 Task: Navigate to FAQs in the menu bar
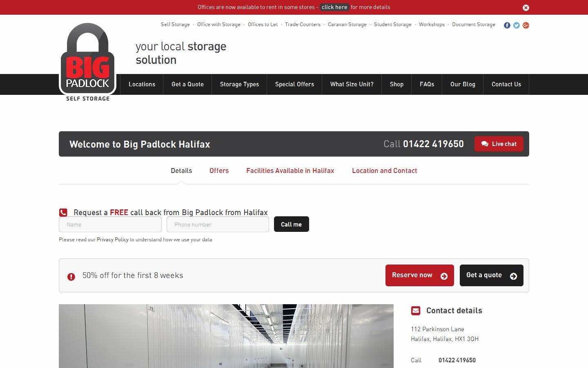coord(427,84)
